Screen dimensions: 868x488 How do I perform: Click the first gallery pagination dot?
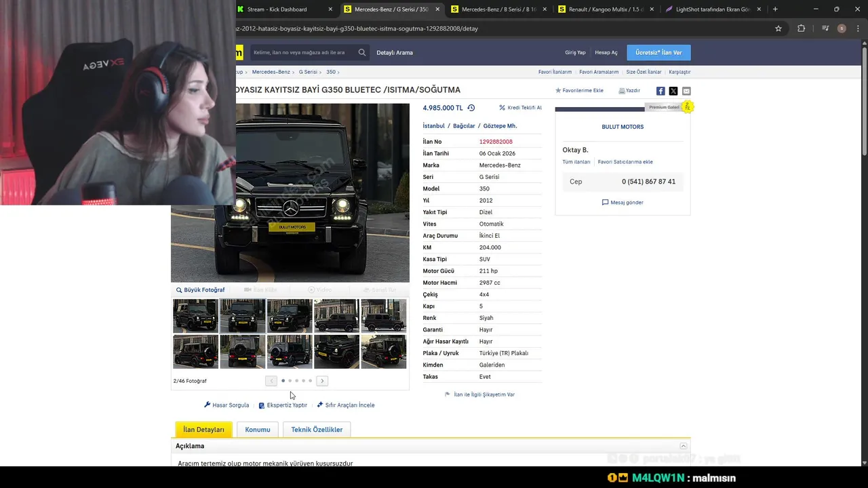tap(283, 381)
